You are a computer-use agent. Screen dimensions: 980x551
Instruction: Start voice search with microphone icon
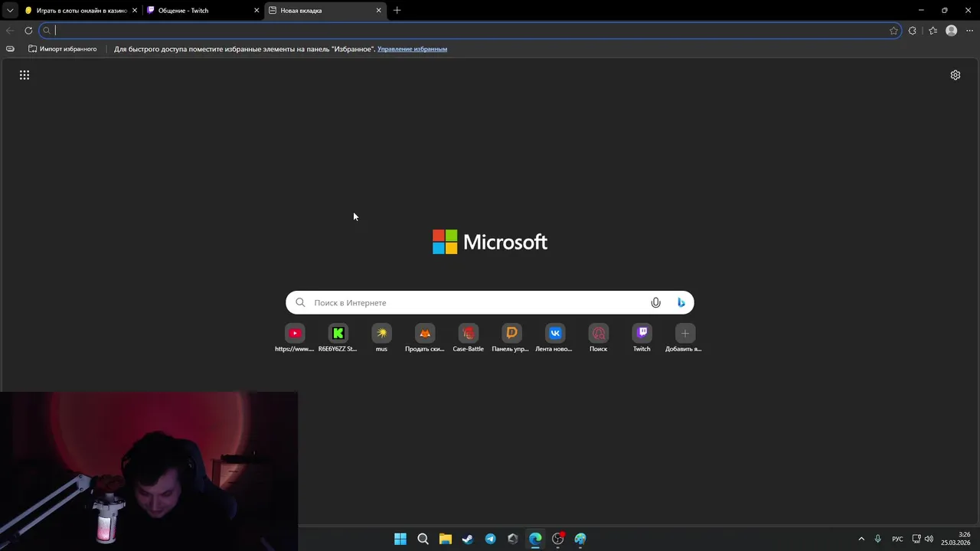click(655, 302)
